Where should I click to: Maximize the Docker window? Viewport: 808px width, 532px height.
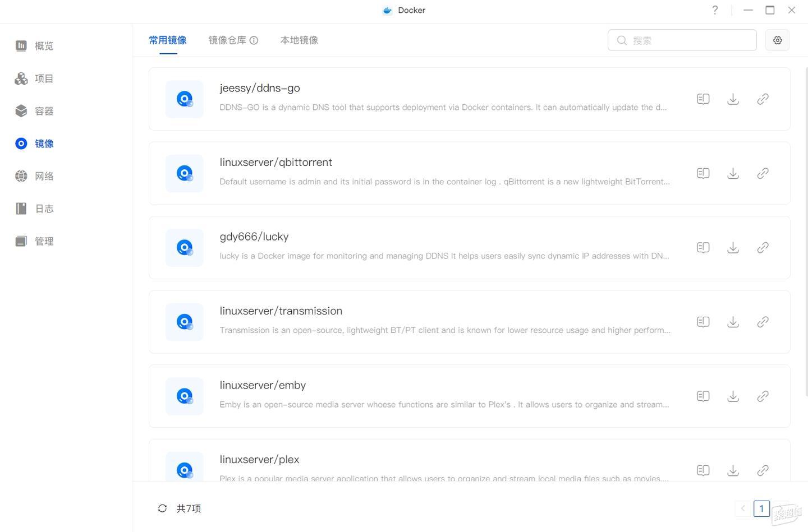[x=770, y=10]
